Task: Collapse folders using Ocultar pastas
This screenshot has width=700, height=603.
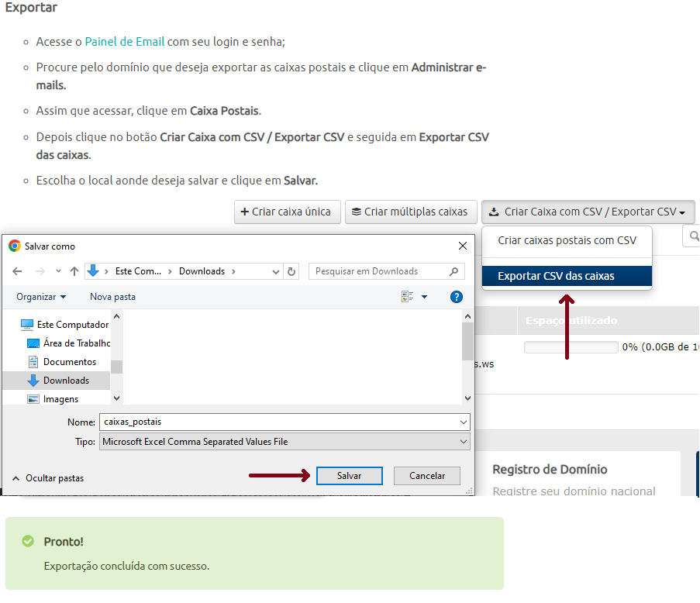Action: 47,478
